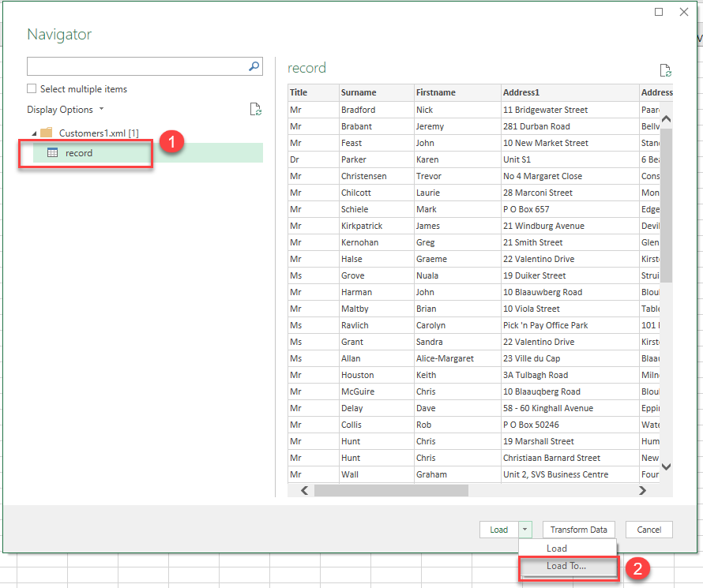Image resolution: width=703 pixels, height=588 pixels.
Task: Maximize the Navigator dialog window
Action: [x=660, y=12]
